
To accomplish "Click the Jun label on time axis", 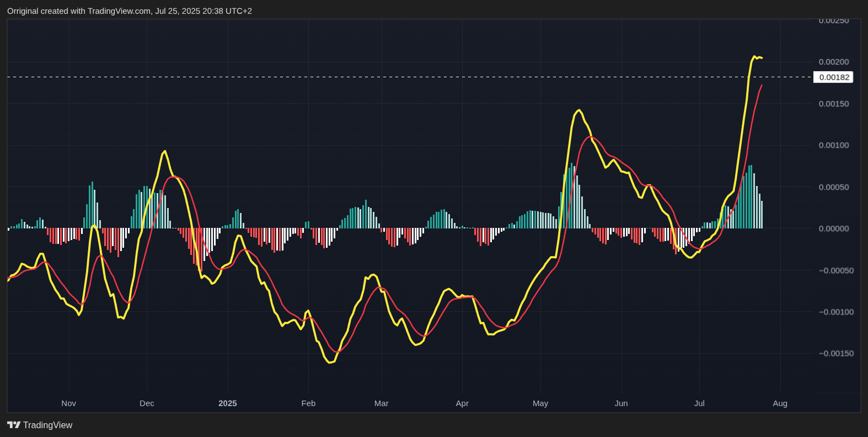I will [621, 403].
